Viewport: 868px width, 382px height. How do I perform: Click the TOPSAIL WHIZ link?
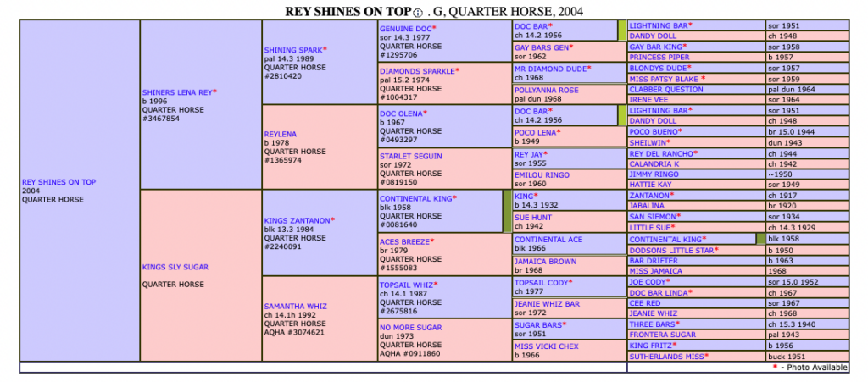coord(408,285)
